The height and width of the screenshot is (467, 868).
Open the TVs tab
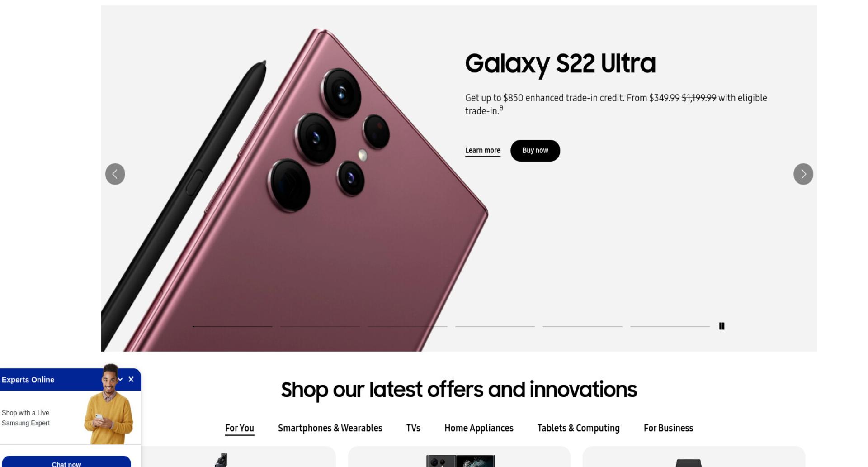(x=413, y=428)
